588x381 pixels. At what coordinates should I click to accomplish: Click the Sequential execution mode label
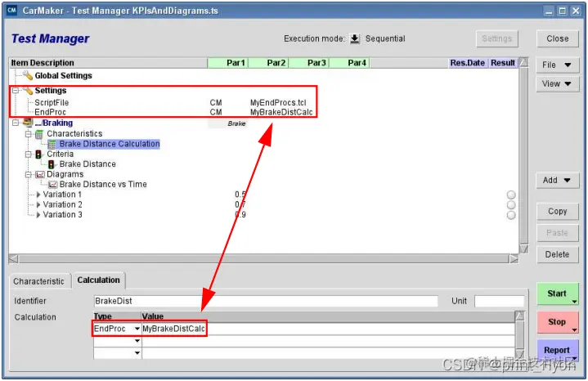(385, 38)
